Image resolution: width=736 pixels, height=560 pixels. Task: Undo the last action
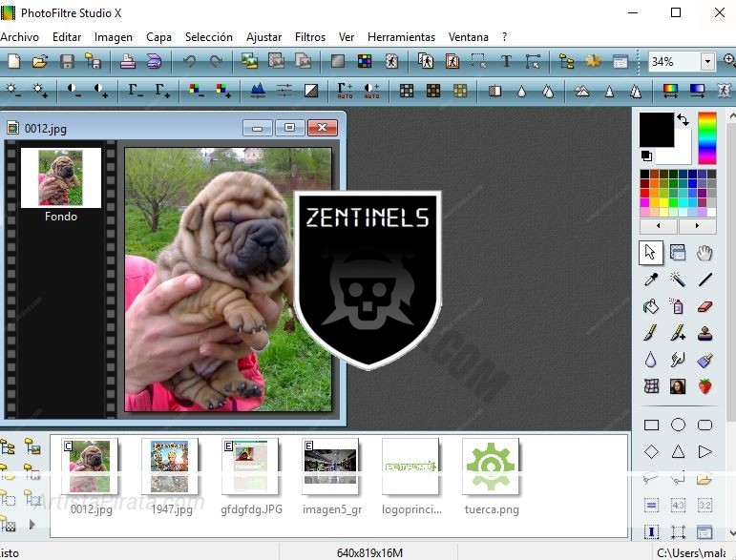[x=189, y=61]
